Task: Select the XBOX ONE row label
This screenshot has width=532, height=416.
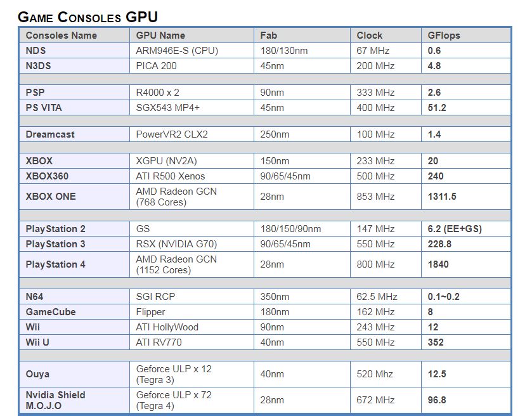Action: [x=51, y=197]
